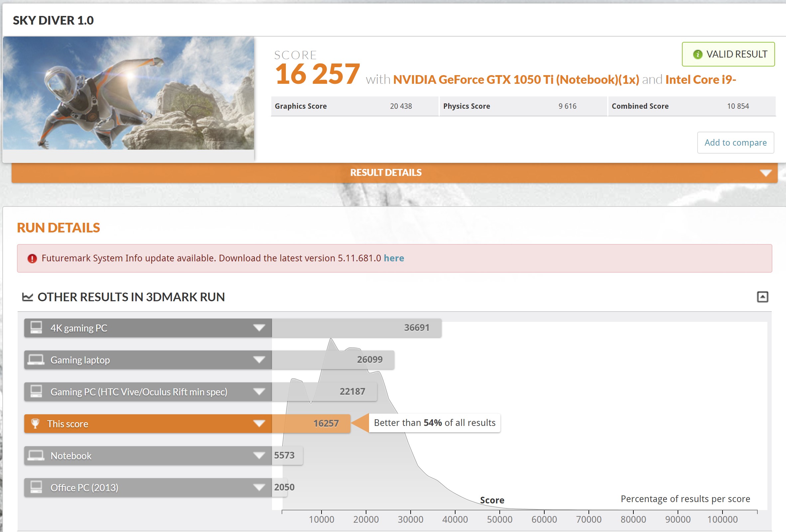This screenshot has height=532, width=786.
Task: Expand the Gaming PC (HTC Vive/Oculus Rift) dropdown arrow
Action: click(259, 392)
